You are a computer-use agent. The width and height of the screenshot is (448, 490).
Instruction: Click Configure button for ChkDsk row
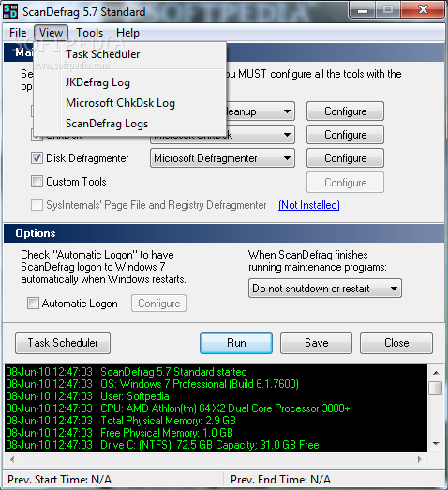pyautogui.click(x=346, y=135)
